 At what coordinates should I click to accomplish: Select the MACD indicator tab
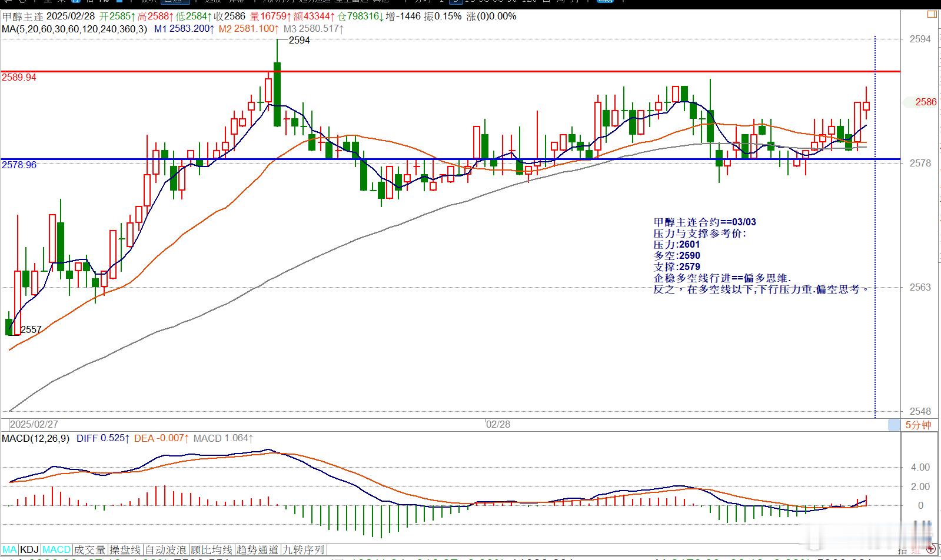pyautogui.click(x=56, y=550)
